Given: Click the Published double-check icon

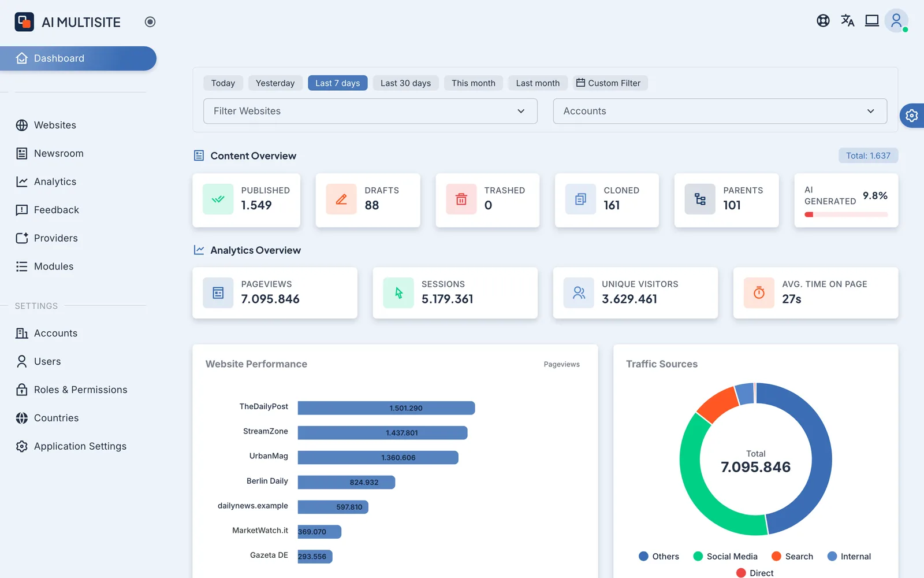Looking at the screenshot, I should pyautogui.click(x=218, y=199).
